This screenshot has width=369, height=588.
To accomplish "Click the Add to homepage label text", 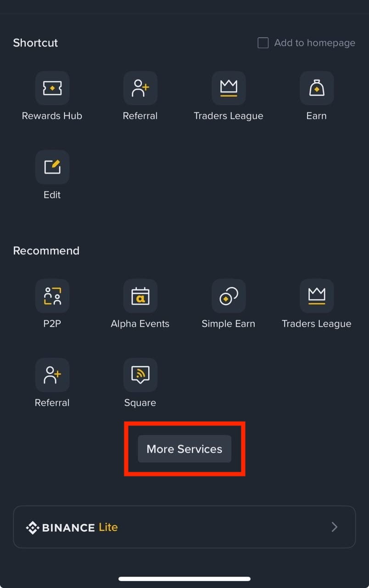I will (315, 43).
